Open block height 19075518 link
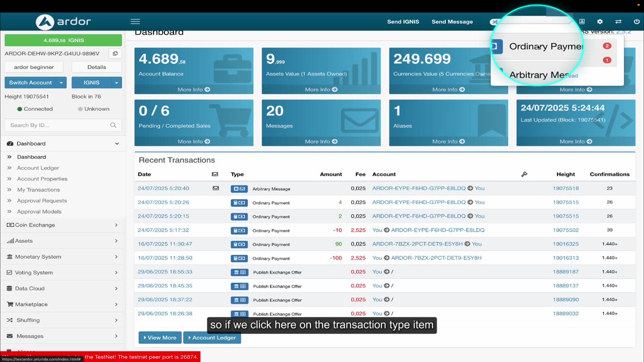This screenshot has width=644, height=362. 566,189
